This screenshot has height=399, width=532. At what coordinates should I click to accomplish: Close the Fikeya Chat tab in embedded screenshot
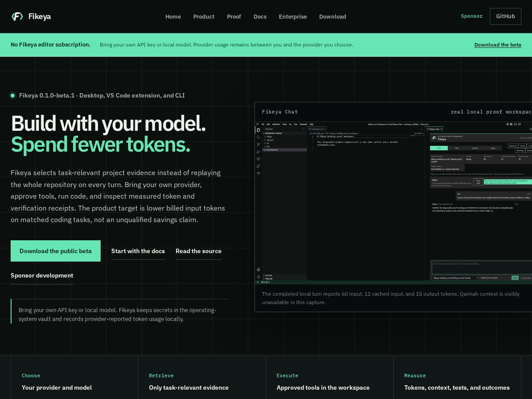pyautogui.click(x=442, y=129)
